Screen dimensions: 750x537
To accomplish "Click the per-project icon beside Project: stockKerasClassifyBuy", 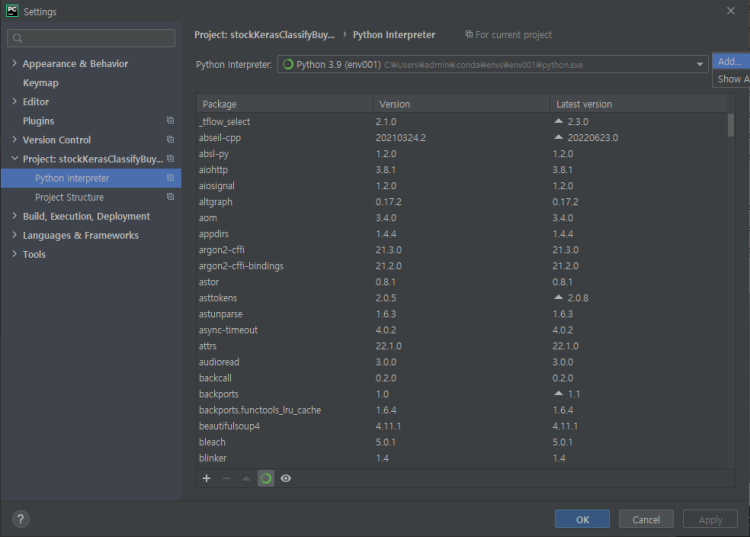I will [x=170, y=159].
